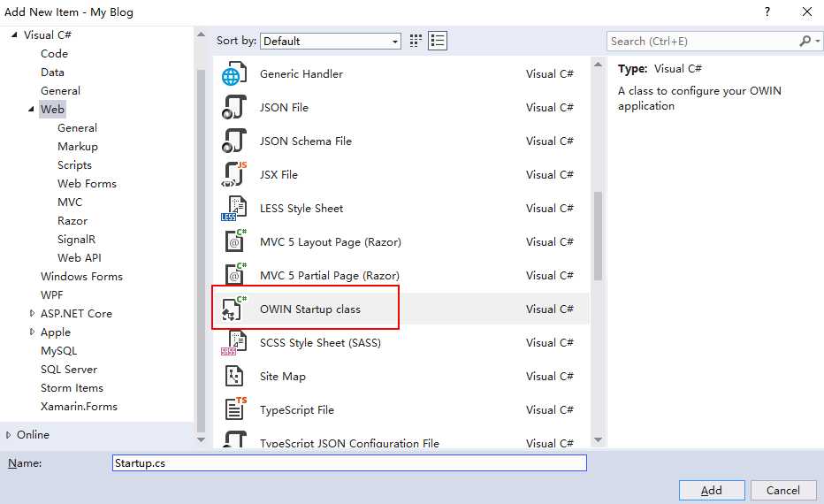Select the Storm Items category
Image resolution: width=824 pixels, height=504 pixels.
72,388
